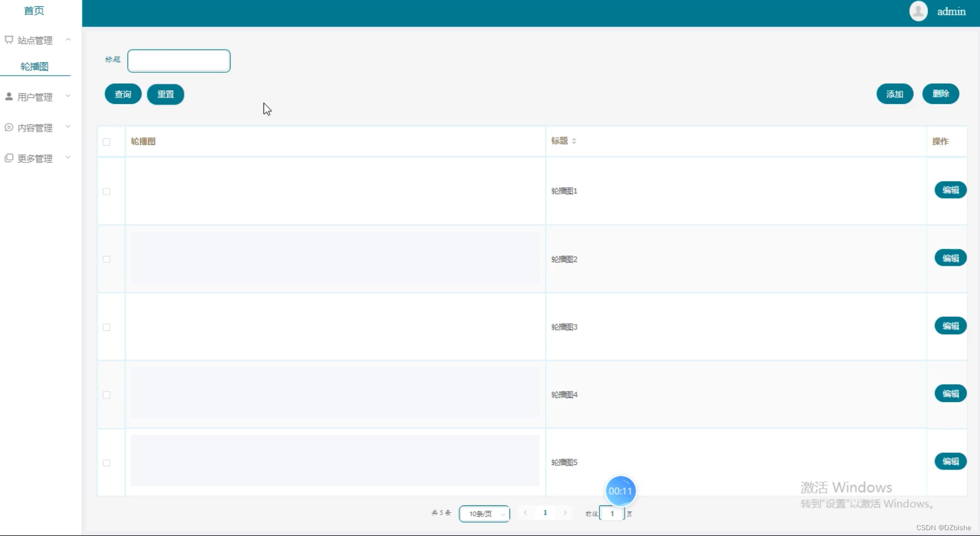This screenshot has height=536, width=980.
Task: Click the 轮播图4 carousel image thumbnail
Action: point(335,393)
